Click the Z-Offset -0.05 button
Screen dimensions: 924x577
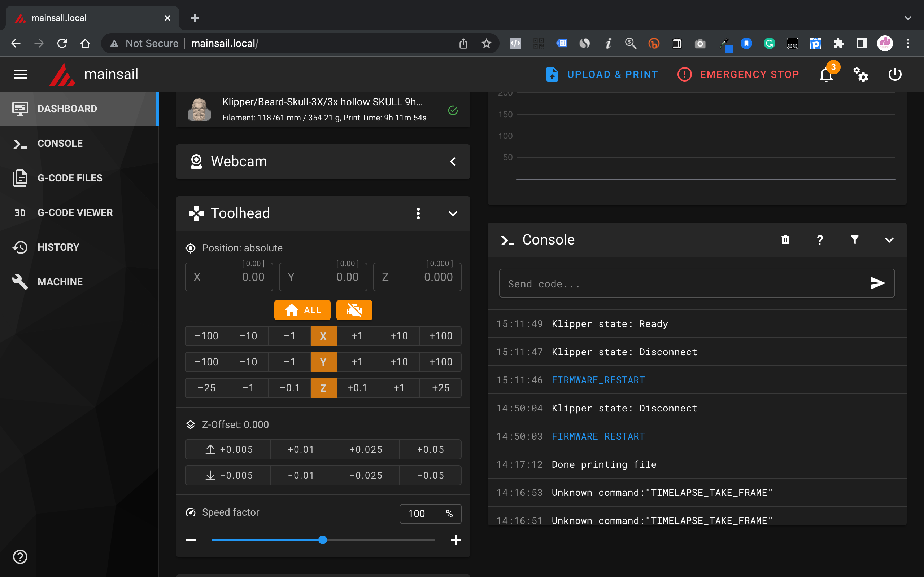coord(430,475)
